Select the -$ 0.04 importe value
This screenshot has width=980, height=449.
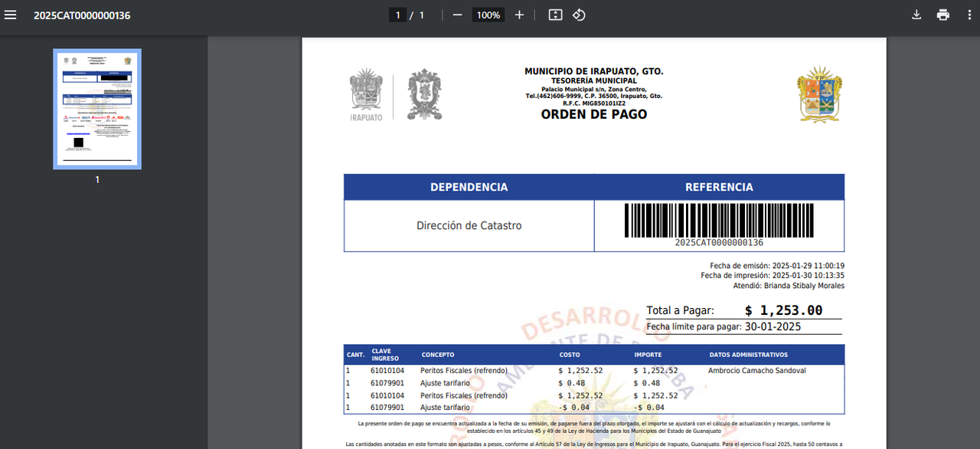pyautogui.click(x=649, y=408)
